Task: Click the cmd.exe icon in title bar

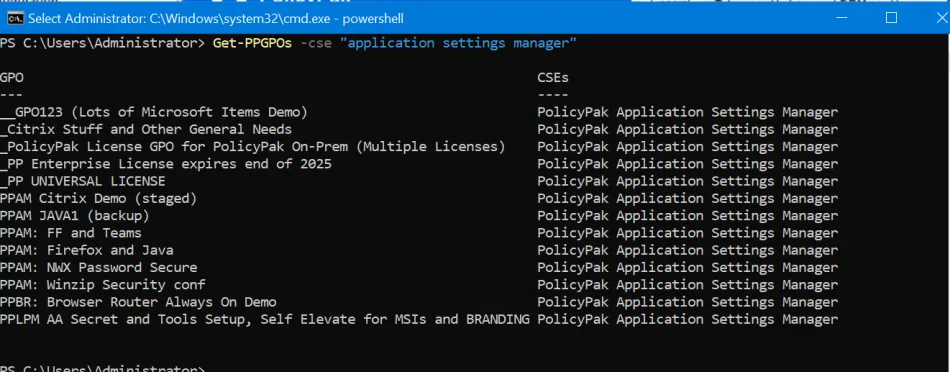Action: pyautogui.click(x=13, y=18)
